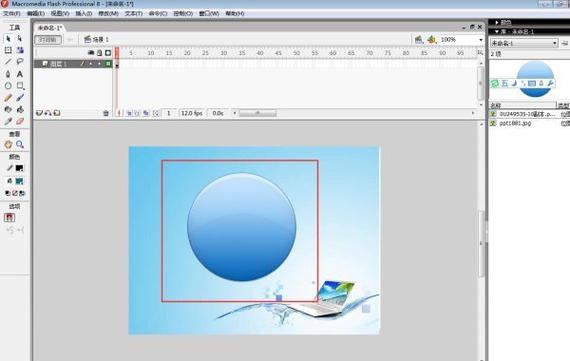Click the Scene 1 label
Viewport: 570px width, 361px height.
100,39
